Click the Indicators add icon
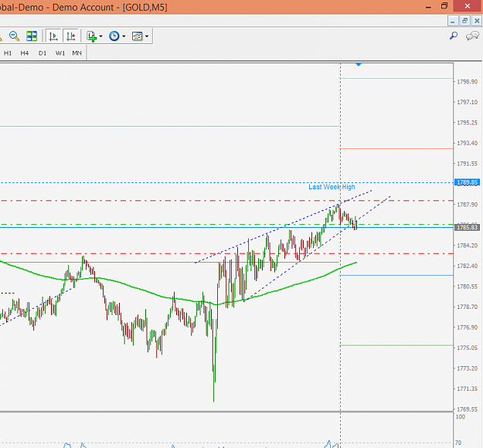The image size is (483, 448). tap(91, 36)
